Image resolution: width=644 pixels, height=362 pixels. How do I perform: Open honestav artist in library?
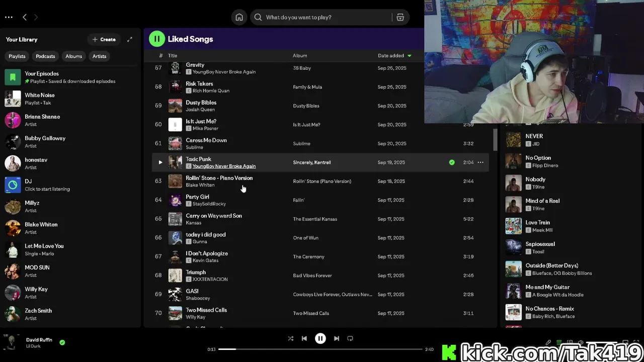point(70,163)
